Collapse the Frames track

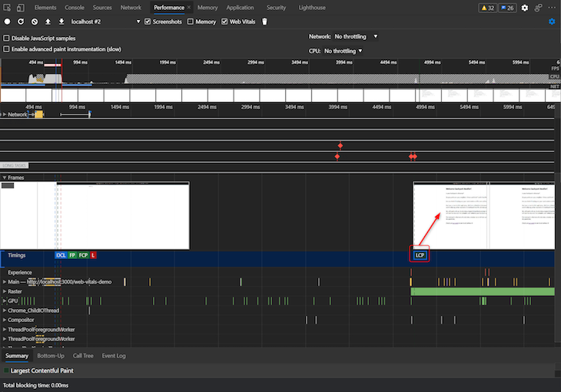point(5,178)
